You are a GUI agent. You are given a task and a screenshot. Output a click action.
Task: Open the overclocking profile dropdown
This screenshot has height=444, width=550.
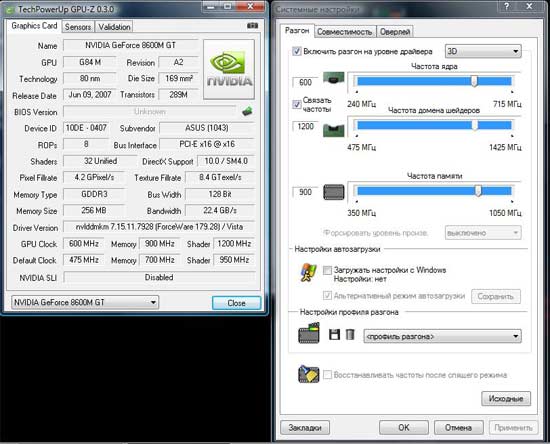[x=442, y=336]
